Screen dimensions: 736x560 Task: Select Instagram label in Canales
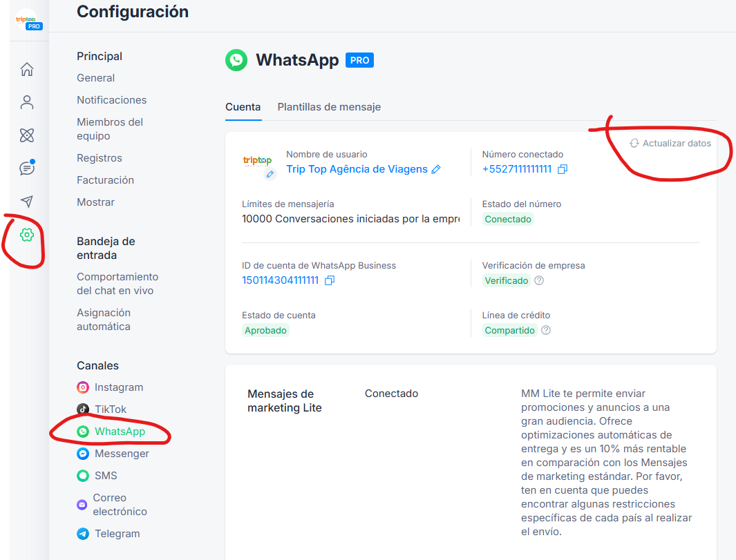(x=119, y=387)
